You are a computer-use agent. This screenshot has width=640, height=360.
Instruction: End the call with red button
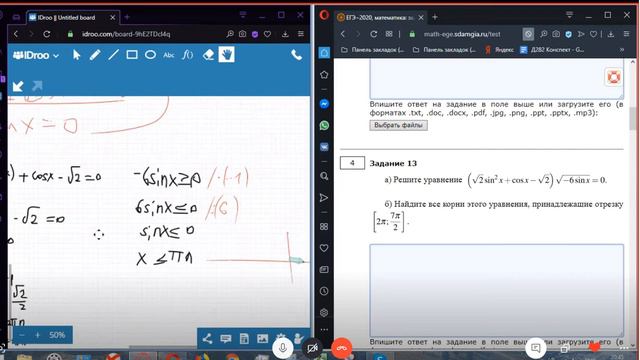pyautogui.click(x=342, y=348)
